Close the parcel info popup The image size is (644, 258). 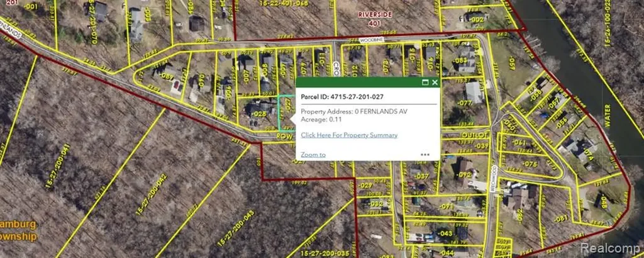435,82
